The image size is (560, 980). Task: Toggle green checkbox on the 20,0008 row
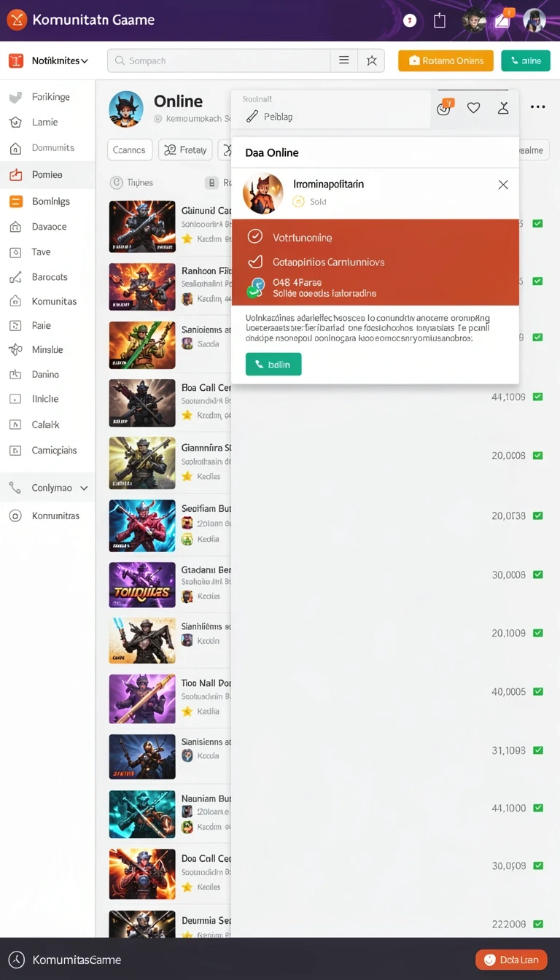coord(538,456)
